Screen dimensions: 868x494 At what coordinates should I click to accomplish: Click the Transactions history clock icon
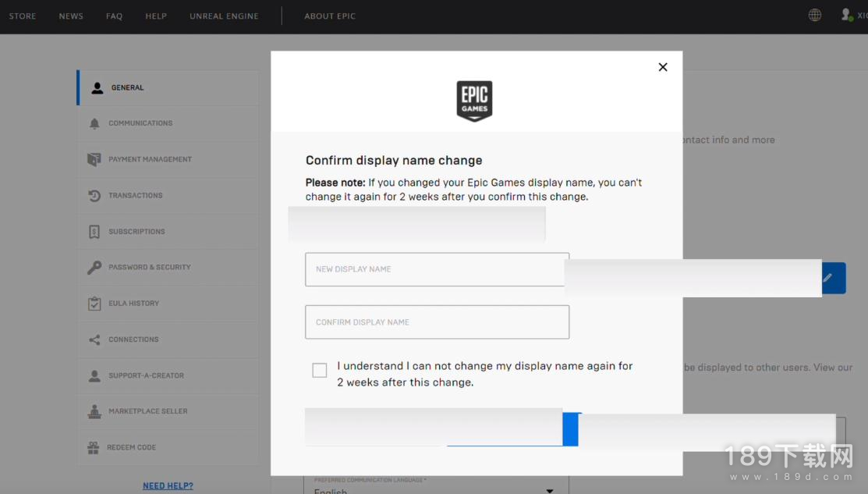[x=94, y=196]
